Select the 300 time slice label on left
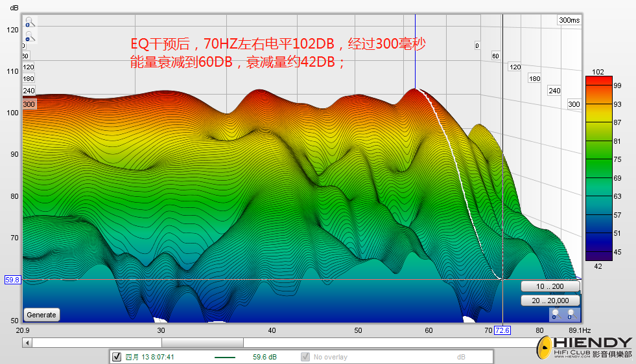 (29, 104)
